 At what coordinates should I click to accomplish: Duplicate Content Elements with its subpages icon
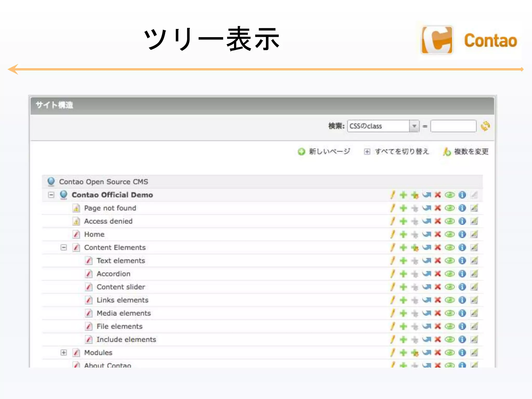pyautogui.click(x=415, y=248)
